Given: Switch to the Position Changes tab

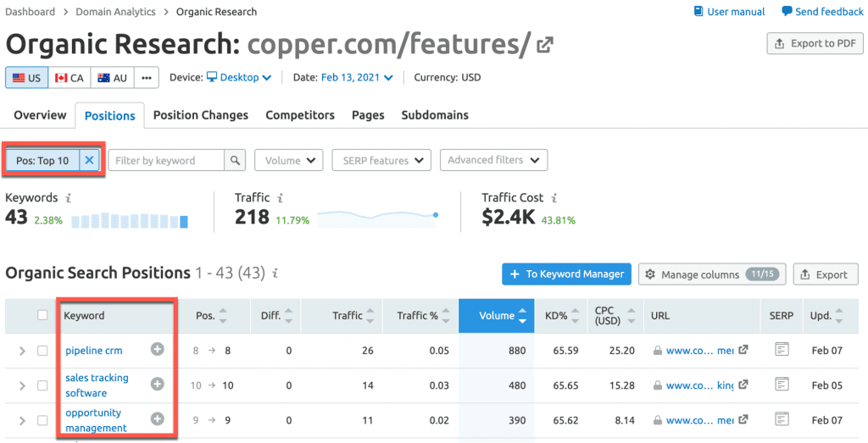Looking at the screenshot, I should point(200,115).
